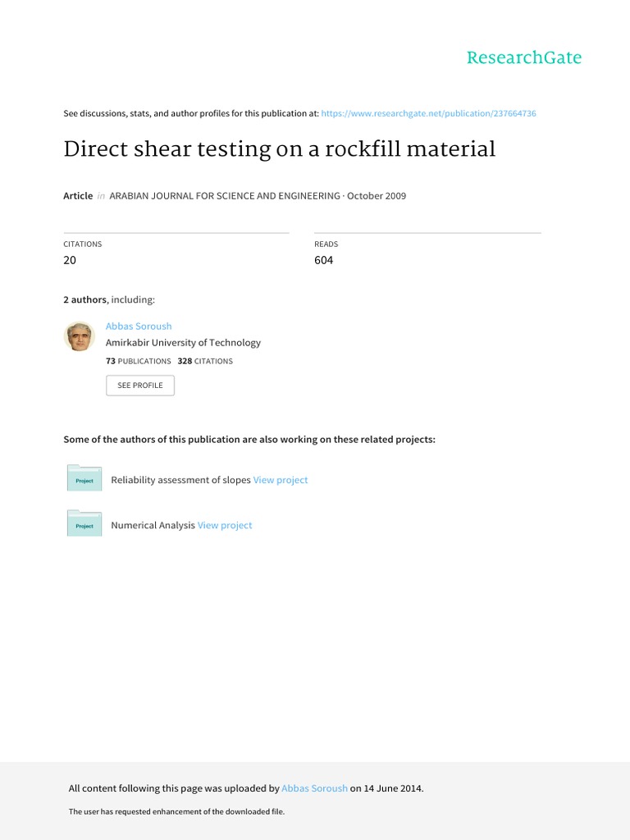This screenshot has width=630, height=840.
Task: Click the title 'Direct shear testing on a rockfill material'
Action: 280,149
